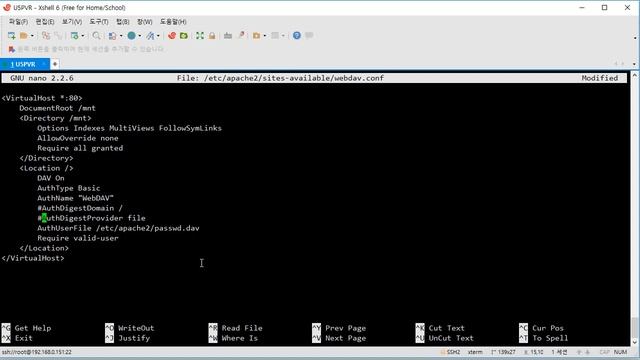Image resolution: width=640 pixels, height=360 pixels.
Task: Click 'AuthUserFile /etc/apache2/passwd.dav' line
Action: (118, 228)
